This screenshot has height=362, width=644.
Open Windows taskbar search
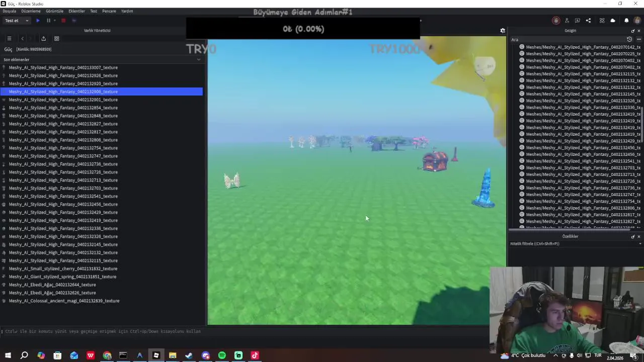pos(24,355)
